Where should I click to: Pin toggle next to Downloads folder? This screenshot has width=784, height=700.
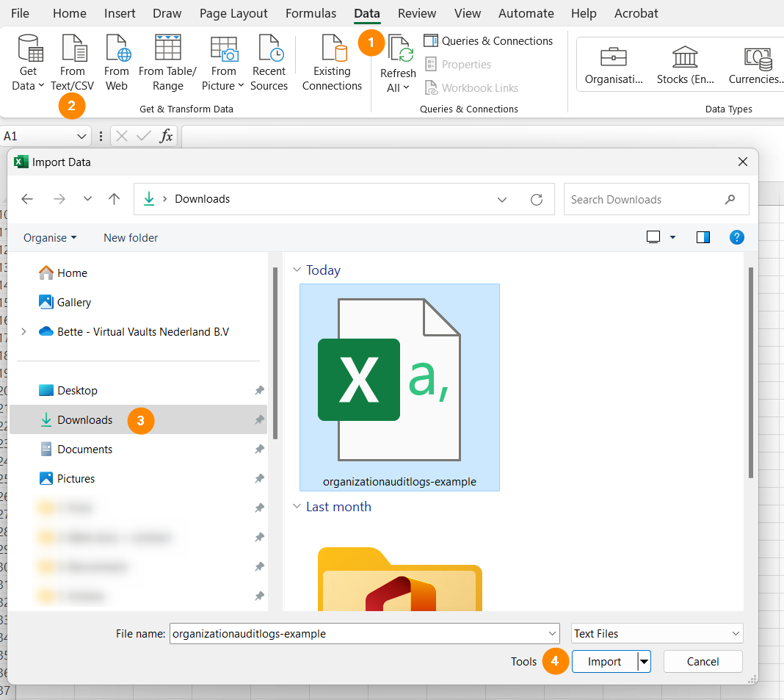point(259,420)
